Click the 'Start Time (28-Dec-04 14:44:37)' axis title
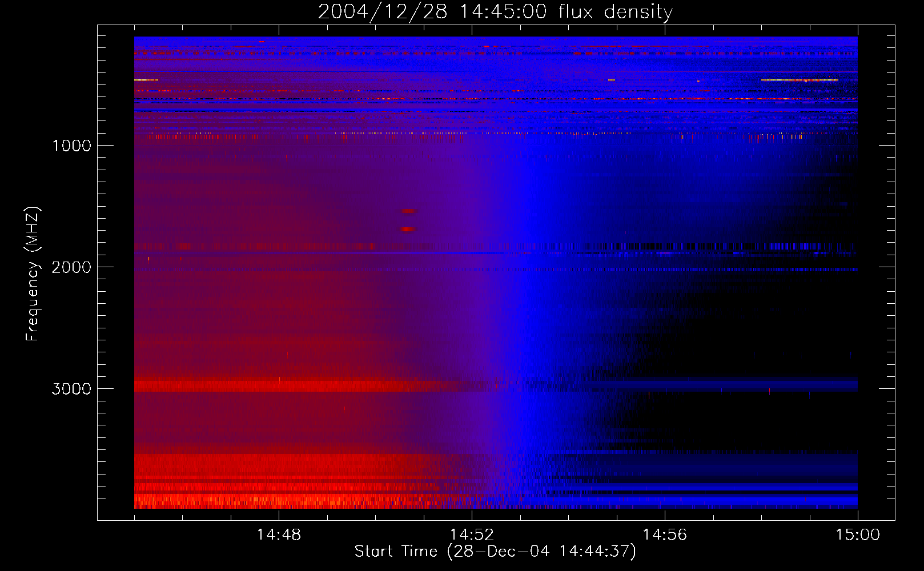This screenshot has height=571, width=924. pos(495,552)
